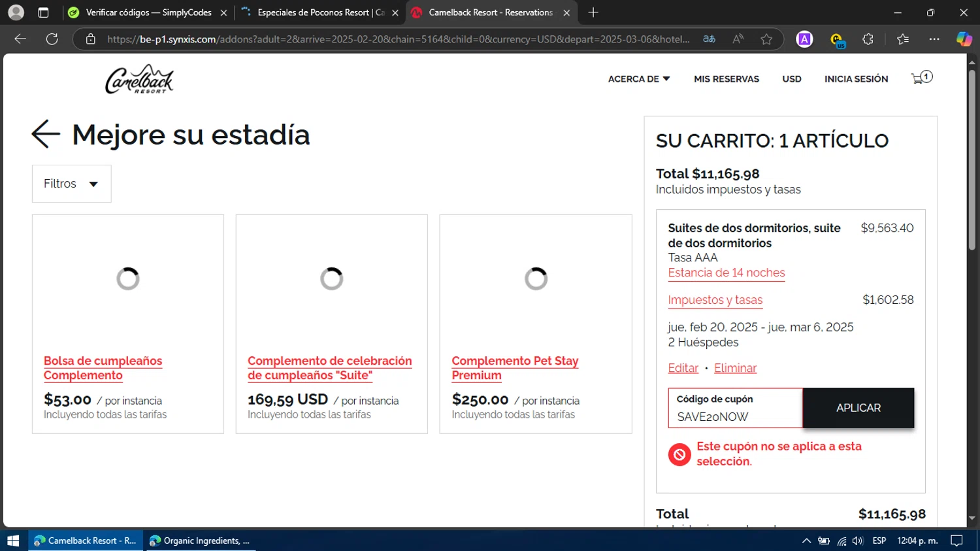Viewport: 980px width, 551px height.
Task: Show hidden system tray icons
Action: (806, 541)
